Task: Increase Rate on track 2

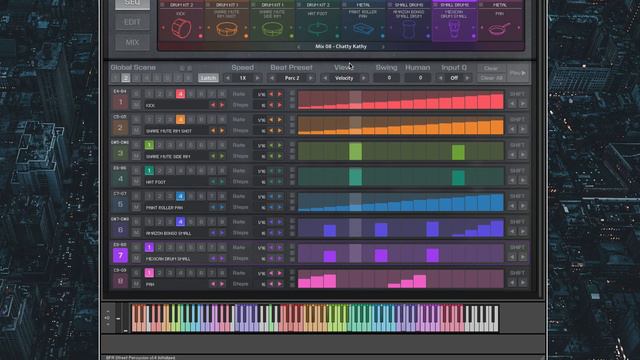Action: coord(280,120)
